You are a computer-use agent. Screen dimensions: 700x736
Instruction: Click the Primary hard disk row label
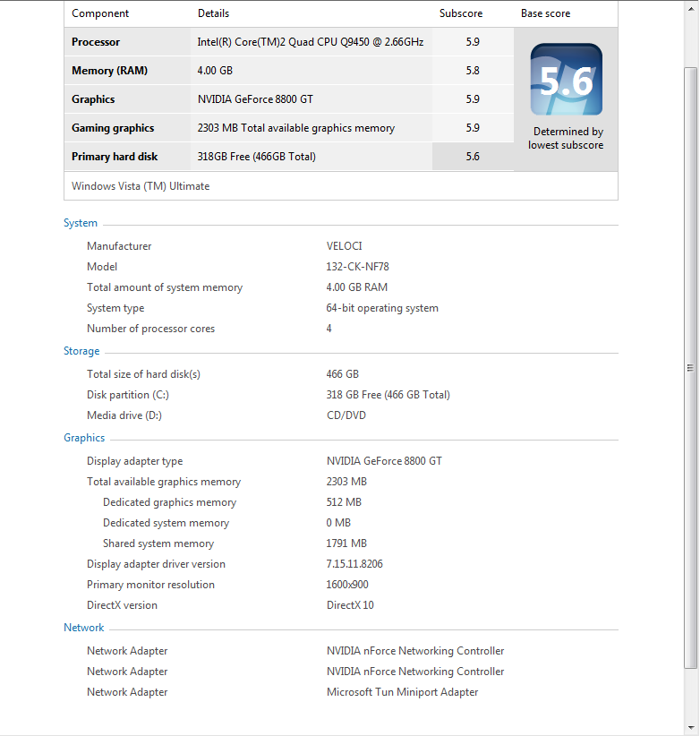(115, 157)
